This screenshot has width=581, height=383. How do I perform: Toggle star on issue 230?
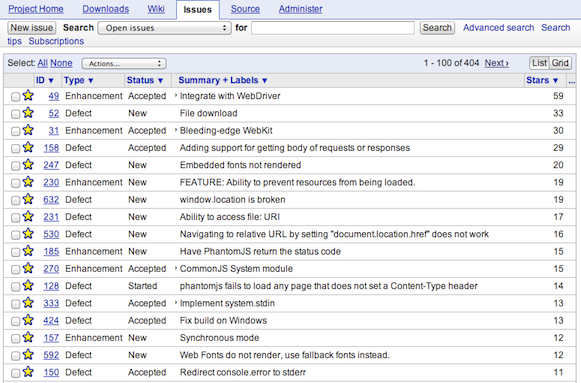[28, 182]
